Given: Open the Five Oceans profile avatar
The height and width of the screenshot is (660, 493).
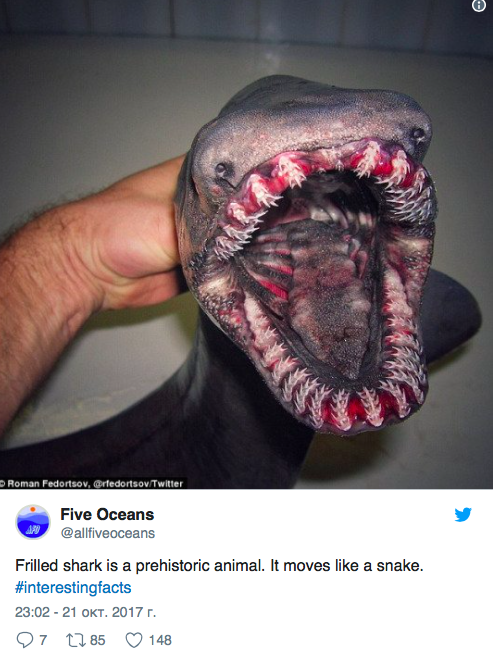Looking at the screenshot, I should tap(33, 522).
